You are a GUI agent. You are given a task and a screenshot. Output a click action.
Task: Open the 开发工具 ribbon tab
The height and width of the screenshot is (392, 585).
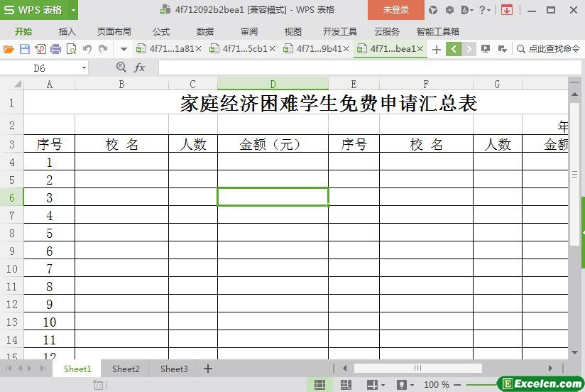pos(339,32)
